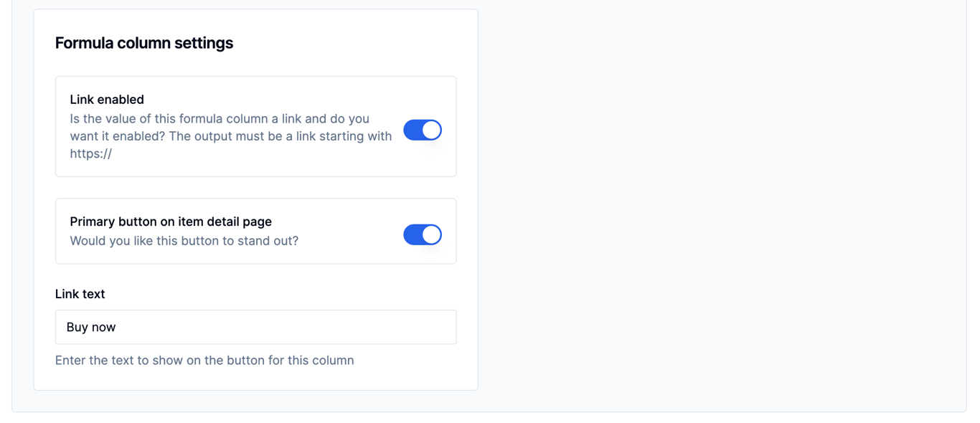This screenshot has width=980, height=423.
Task: Click helper text below the Link text field
Action: tap(204, 360)
